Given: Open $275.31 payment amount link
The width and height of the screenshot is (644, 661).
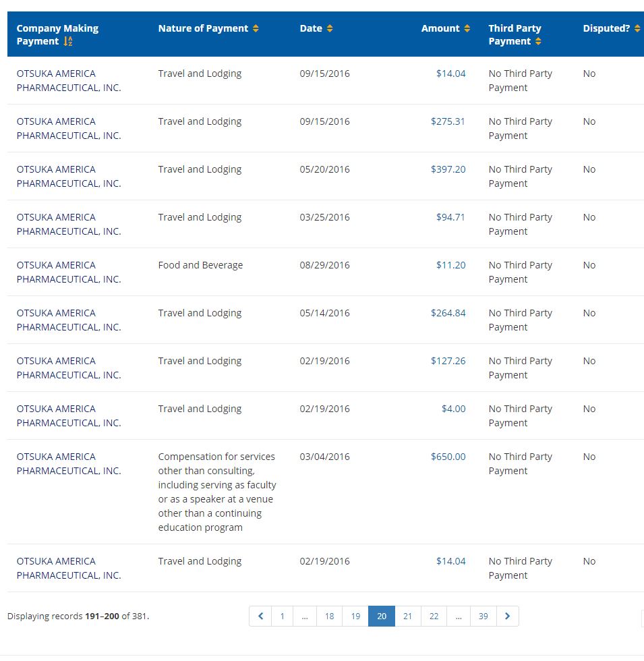Looking at the screenshot, I should (448, 121).
